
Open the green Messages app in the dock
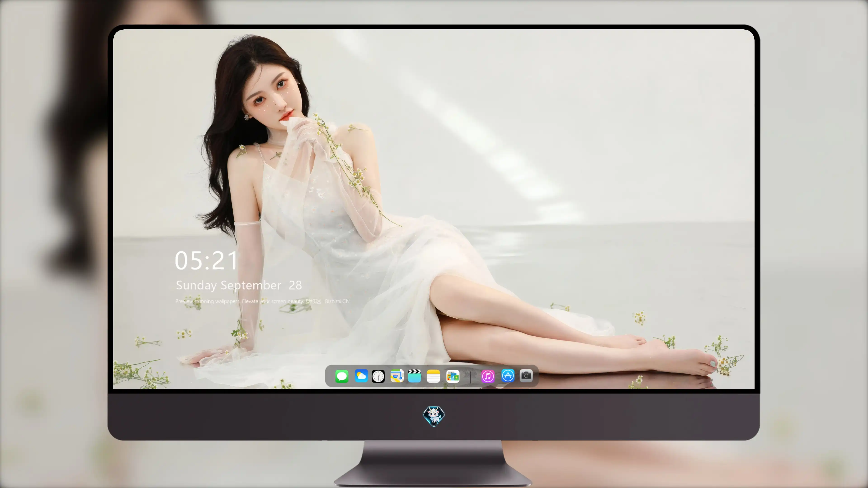(342, 376)
